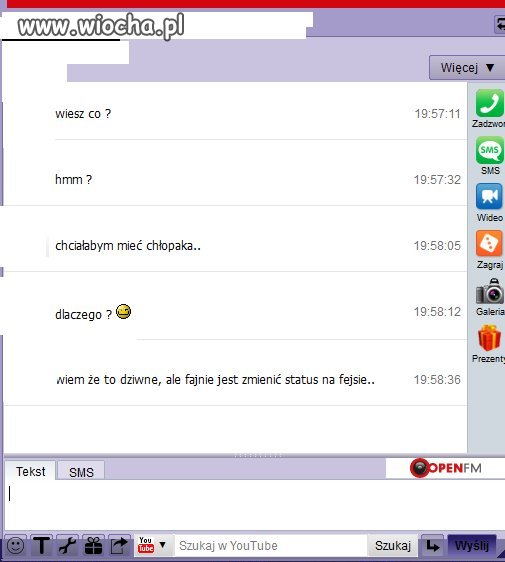505x562 pixels.
Task: Open the wrench settings icon
Action: pos(68,546)
